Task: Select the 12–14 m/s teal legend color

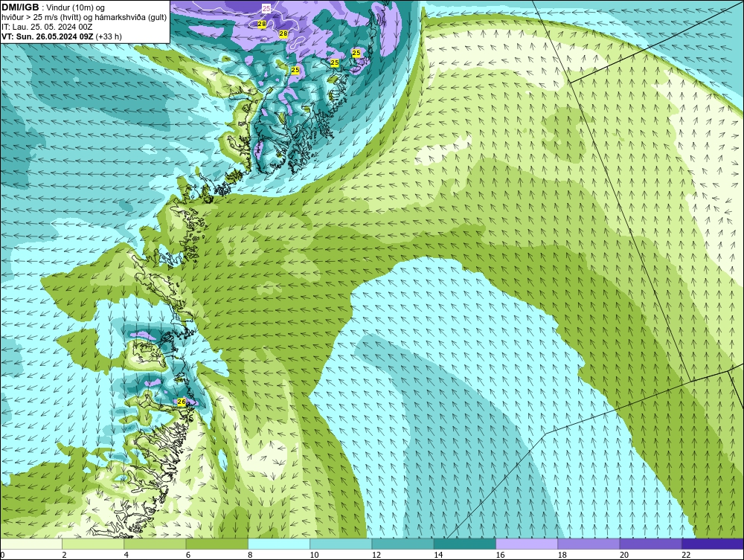Action: pos(403,544)
